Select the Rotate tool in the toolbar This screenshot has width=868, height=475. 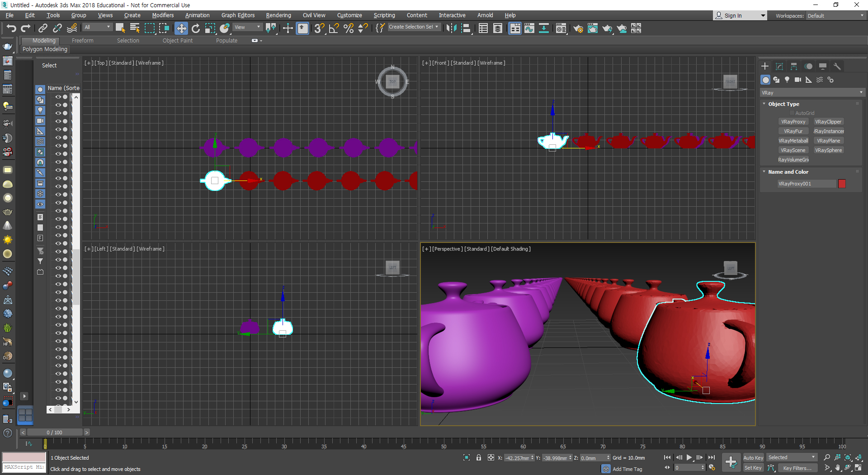(x=195, y=28)
